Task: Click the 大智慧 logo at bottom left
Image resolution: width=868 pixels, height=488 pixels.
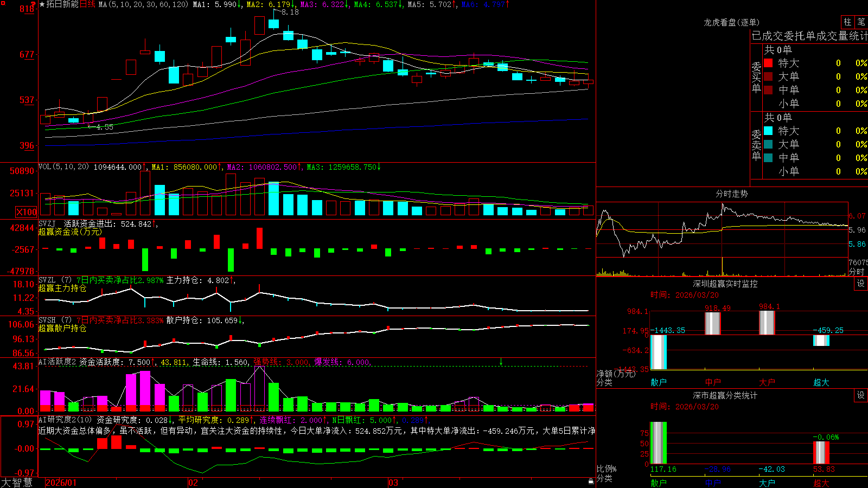Action: [x=17, y=483]
